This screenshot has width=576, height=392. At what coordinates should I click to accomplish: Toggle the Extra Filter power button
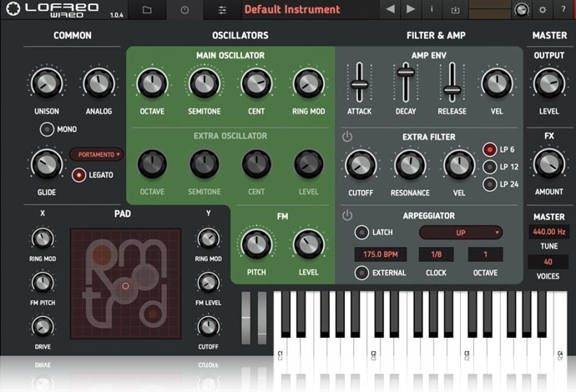coord(347,137)
